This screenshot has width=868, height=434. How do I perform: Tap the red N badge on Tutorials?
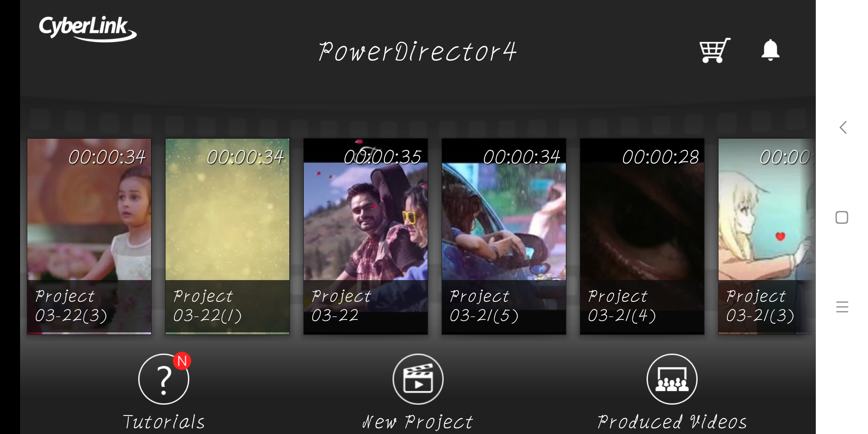(x=182, y=361)
